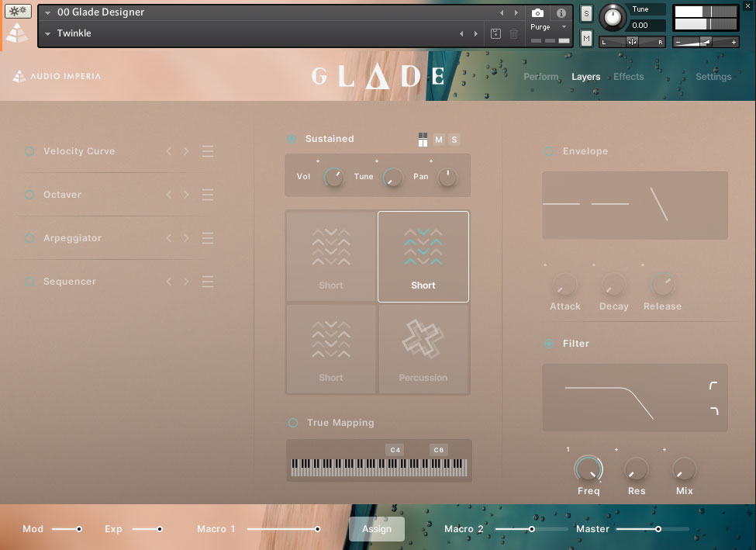
Task: Enable the True Mapping toggle
Action: [293, 423]
